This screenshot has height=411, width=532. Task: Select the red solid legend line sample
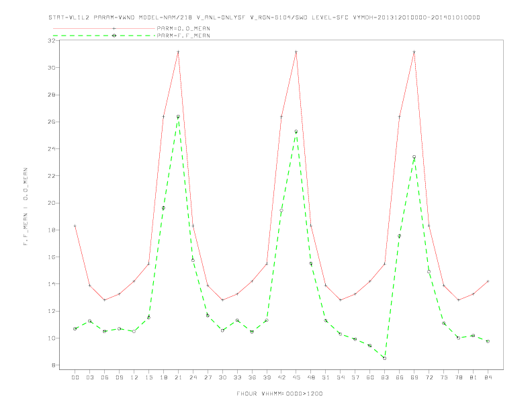104,28
